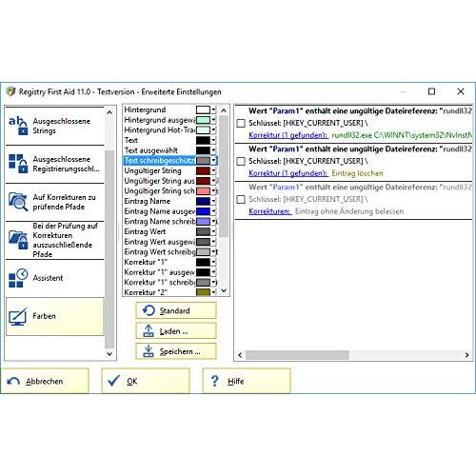The width and height of the screenshot is (476, 476).
Task: Click the Eintrag Wert gray color swatch
Action: click(203, 231)
